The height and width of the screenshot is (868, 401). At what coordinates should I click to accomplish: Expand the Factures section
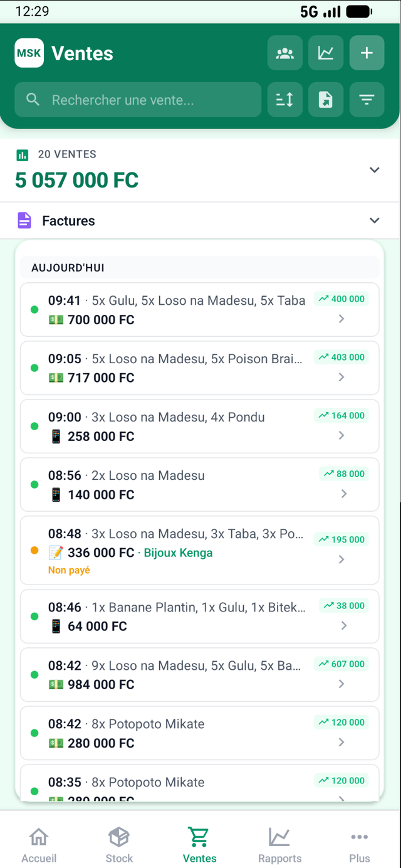click(x=374, y=220)
